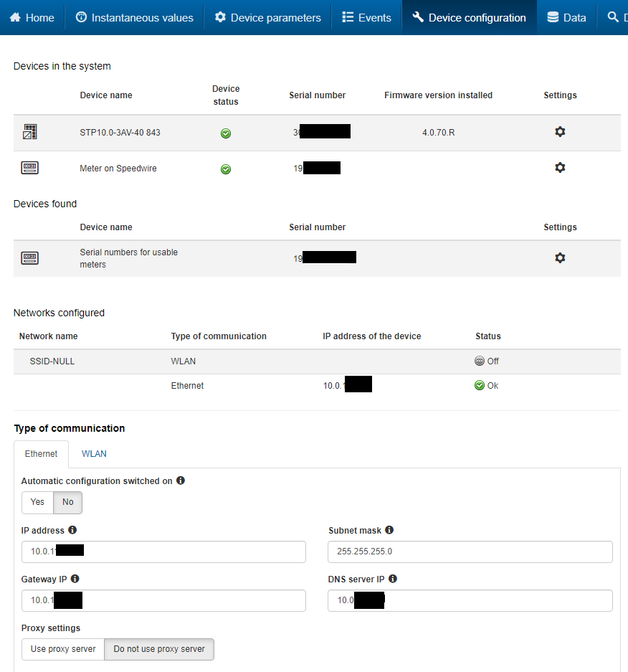Viewport: 628px width, 672px height.
Task: Click the green Ok status icon for Ethernet
Action: tap(480, 385)
